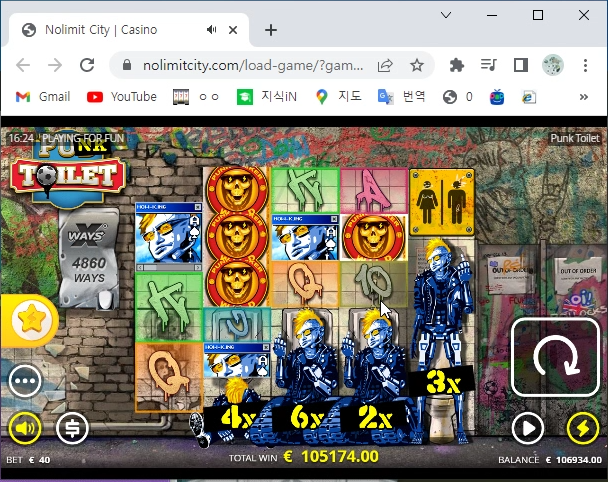Open the media control icon in toolbar
Image resolution: width=608 pixels, height=482 pixels.
coord(489,65)
